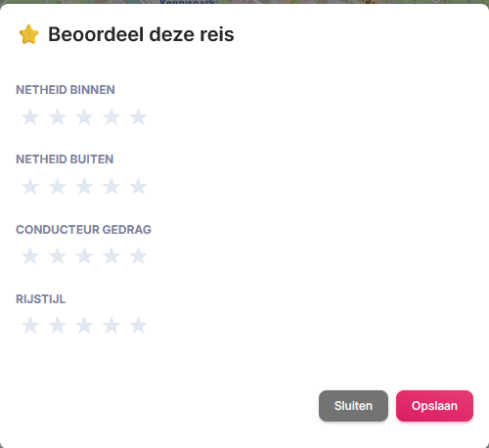
Task: Pick fourth star in Conducteur Gedrag
Action: point(111,255)
